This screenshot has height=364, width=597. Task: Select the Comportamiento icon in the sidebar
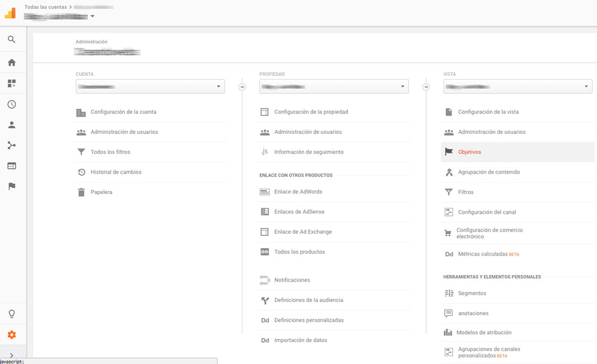pyautogui.click(x=12, y=165)
